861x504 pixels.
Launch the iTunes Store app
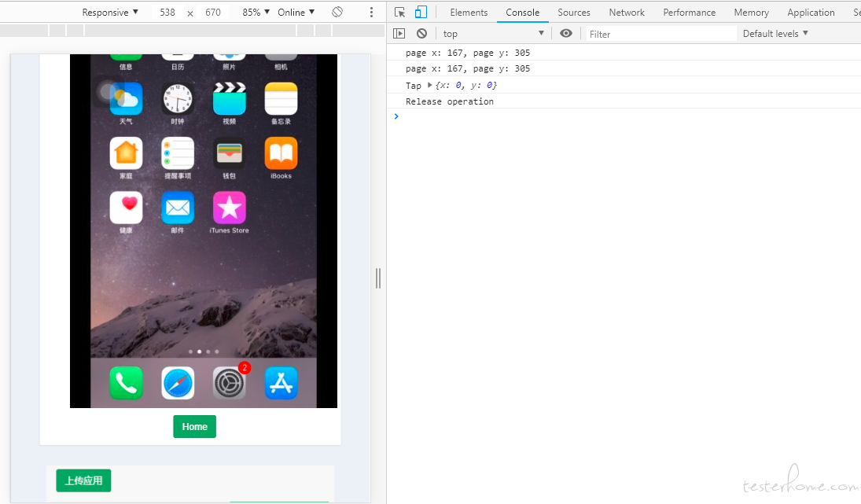click(229, 208)
